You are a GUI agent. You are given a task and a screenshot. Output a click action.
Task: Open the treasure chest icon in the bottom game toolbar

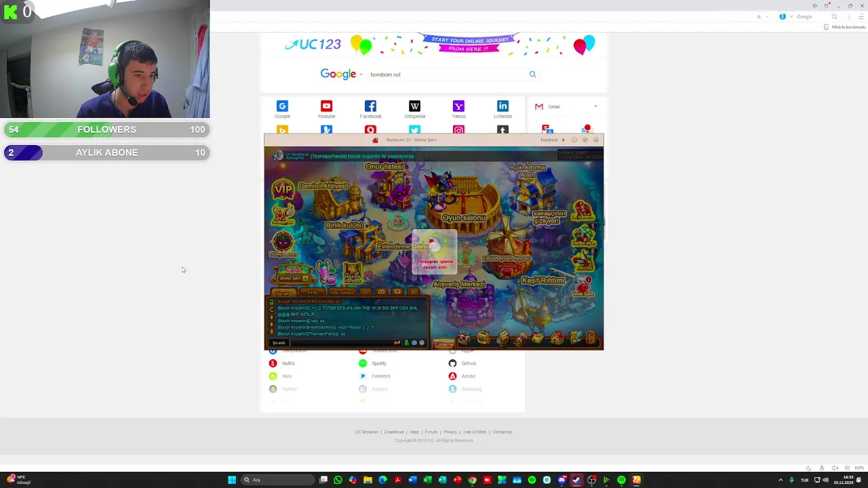pos(484,338)
